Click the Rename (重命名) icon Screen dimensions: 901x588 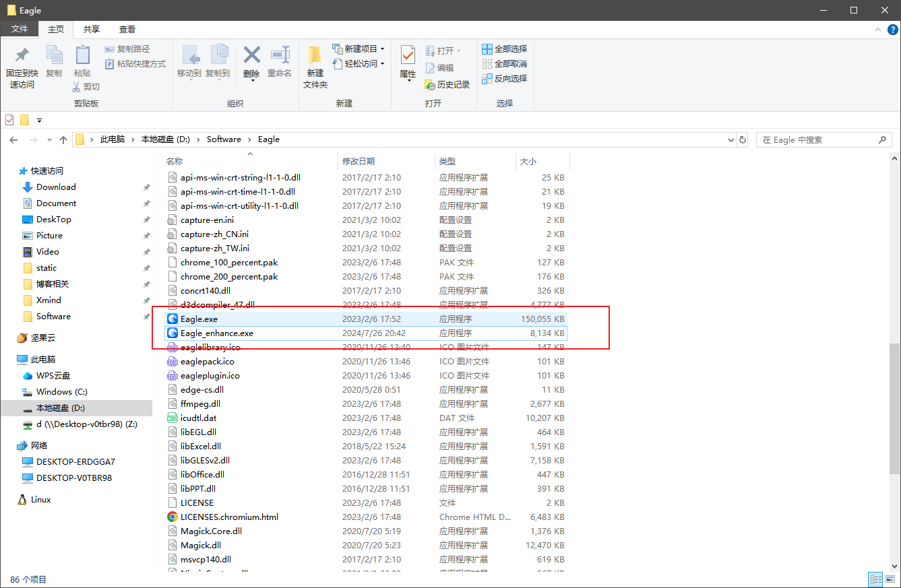pyautogui.click(x=280, y=55)
